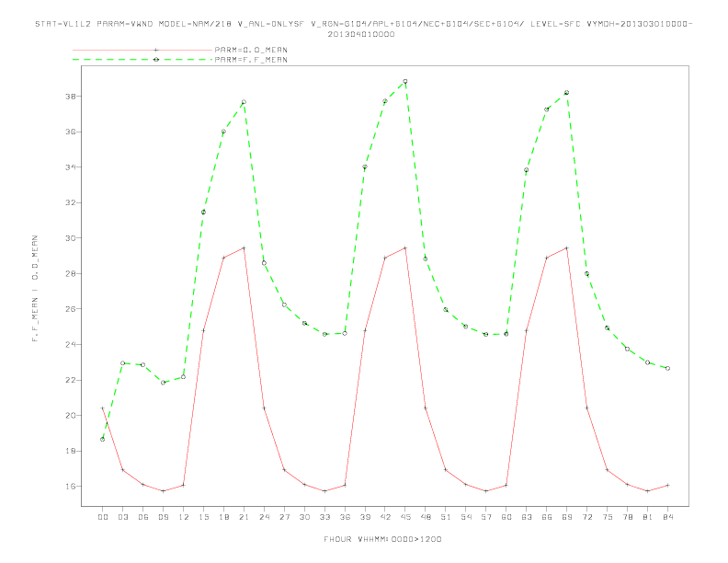Click y-axis tick label 38
Image resolution: width=728 pixels, height=563 pixels.
coord(71,97)
